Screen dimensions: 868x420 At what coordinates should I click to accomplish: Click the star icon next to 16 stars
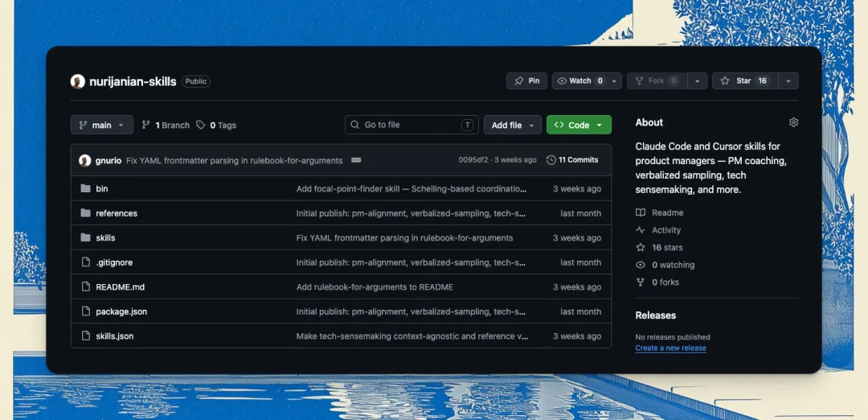tap(641, 247)
